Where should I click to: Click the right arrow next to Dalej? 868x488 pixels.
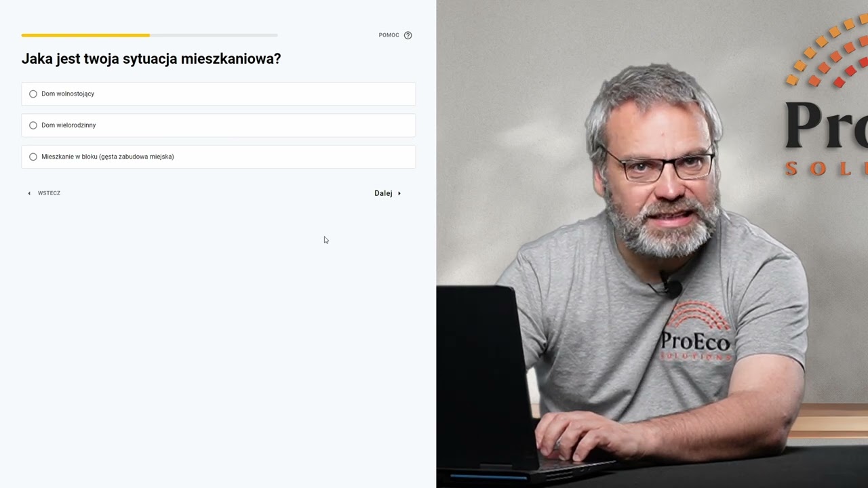[399, 193]
